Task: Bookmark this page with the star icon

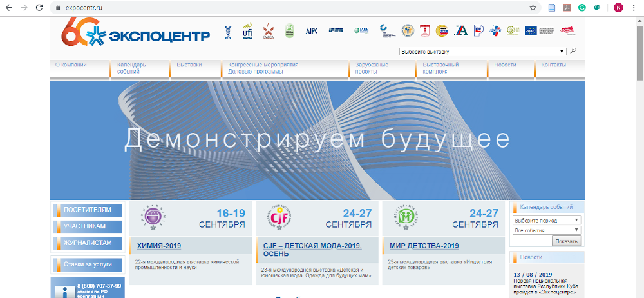Action: [533, 7]
